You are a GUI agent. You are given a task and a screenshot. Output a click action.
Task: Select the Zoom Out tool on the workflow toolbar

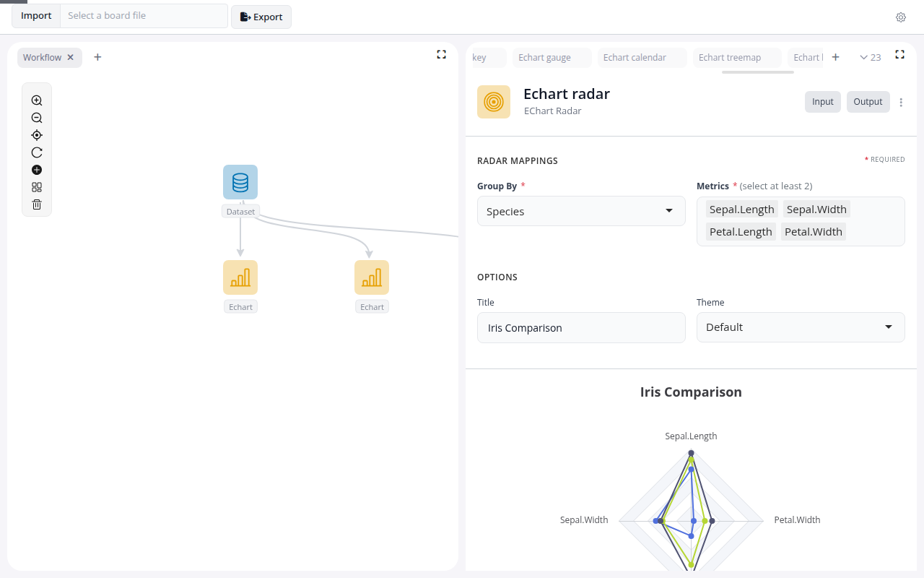point(36,118)
